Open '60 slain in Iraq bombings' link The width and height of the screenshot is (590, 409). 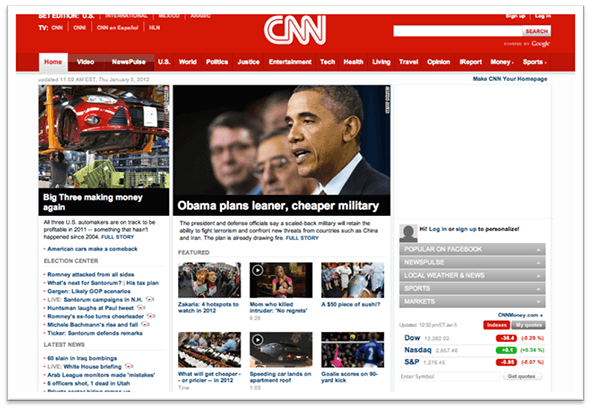(x=82, y=358)
